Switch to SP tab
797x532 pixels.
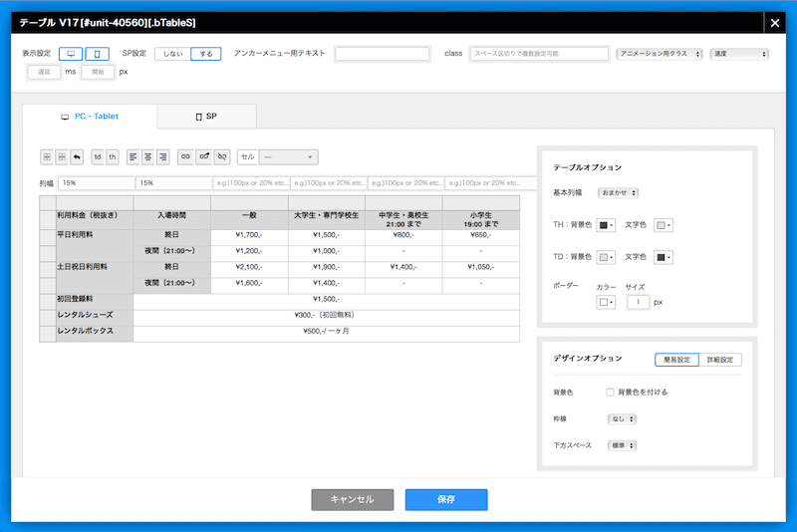pos(206,117)
